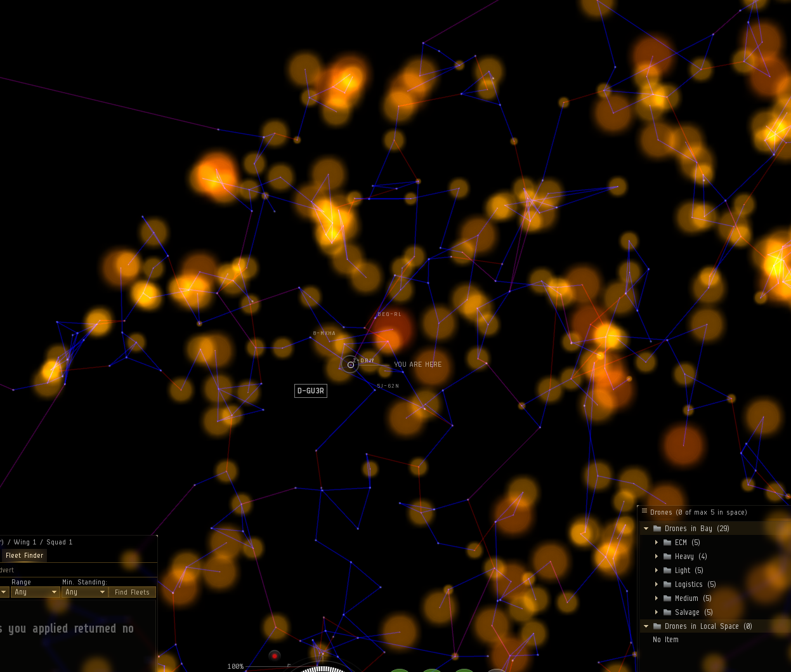Click the D-GU3R region label
Image resolution: width=791 pixels, height=672 pixels.
tap(311, 391)
